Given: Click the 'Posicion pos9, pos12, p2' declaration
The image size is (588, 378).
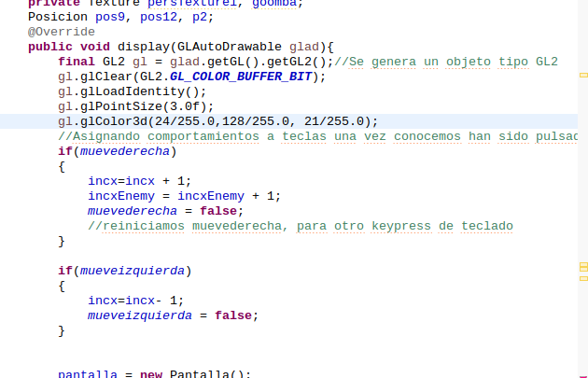Looking at the screenshot, I should pos(120,17).
